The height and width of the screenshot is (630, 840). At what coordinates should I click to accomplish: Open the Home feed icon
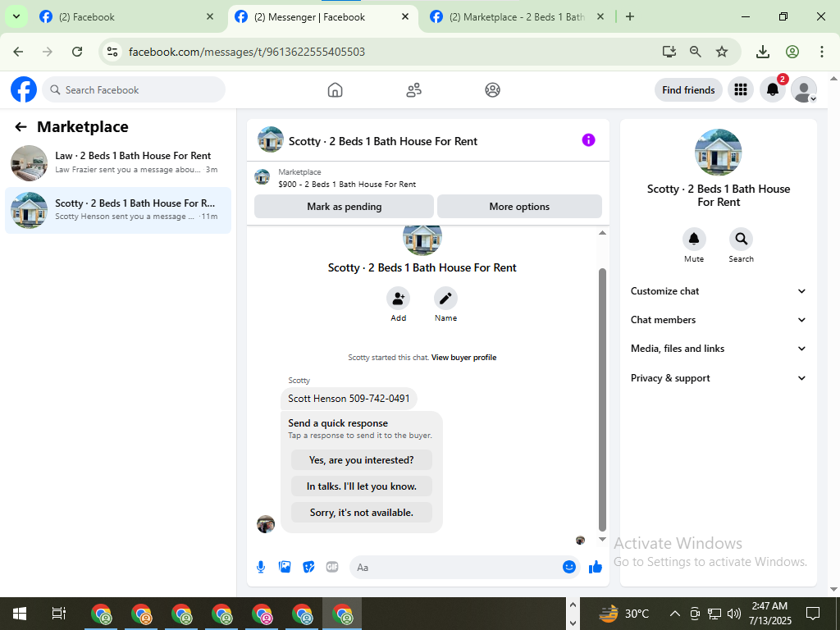tap(335, 90)
